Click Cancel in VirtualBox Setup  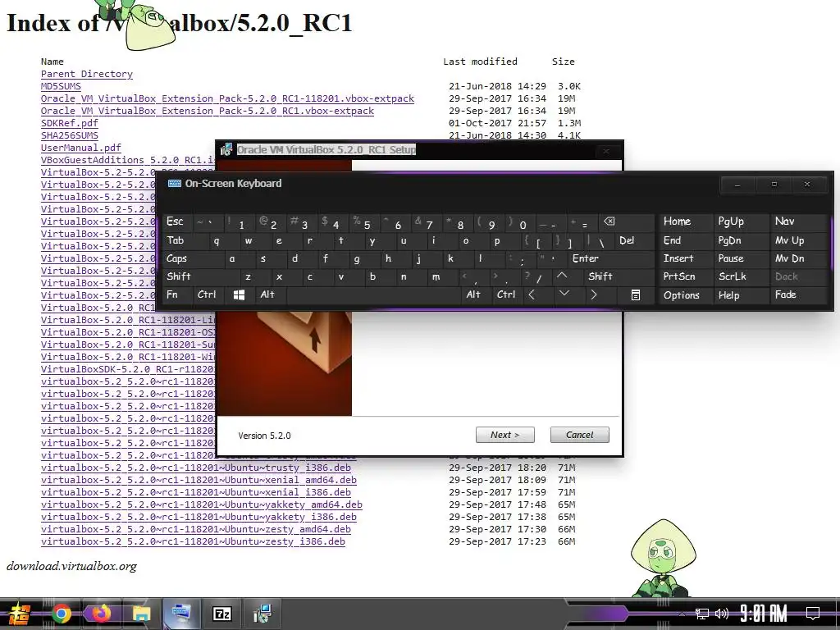pyautogui.click(x=580, y=435)
